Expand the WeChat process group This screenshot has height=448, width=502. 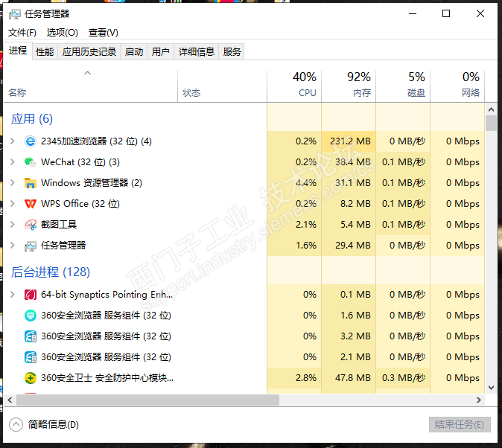(x=13, y=162)
